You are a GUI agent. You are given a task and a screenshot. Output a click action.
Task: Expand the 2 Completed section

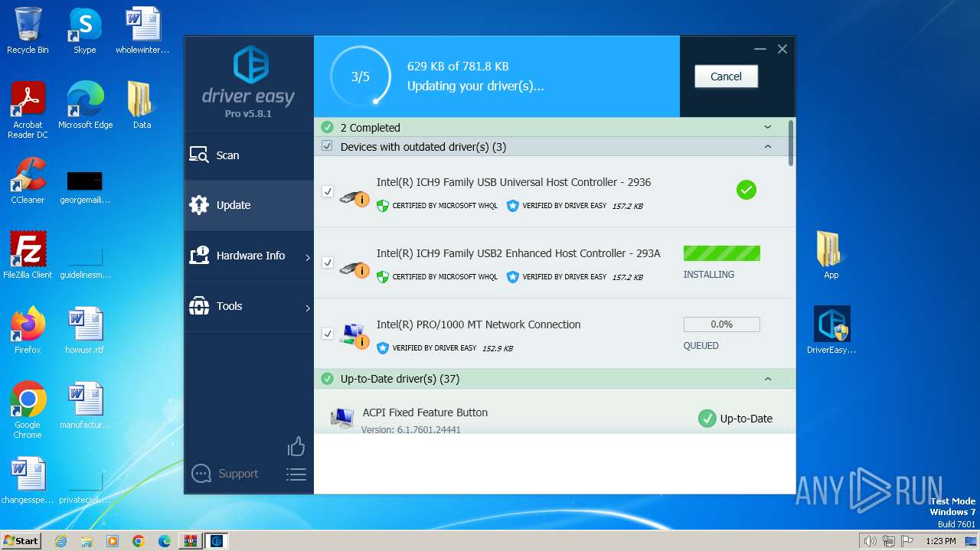coord(768,127)
